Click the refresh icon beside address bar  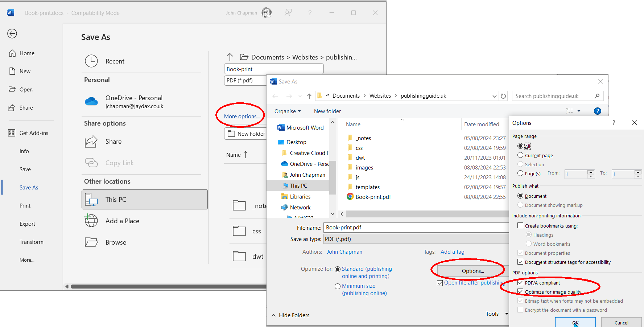pyautogui.click(x=503, y=96)
